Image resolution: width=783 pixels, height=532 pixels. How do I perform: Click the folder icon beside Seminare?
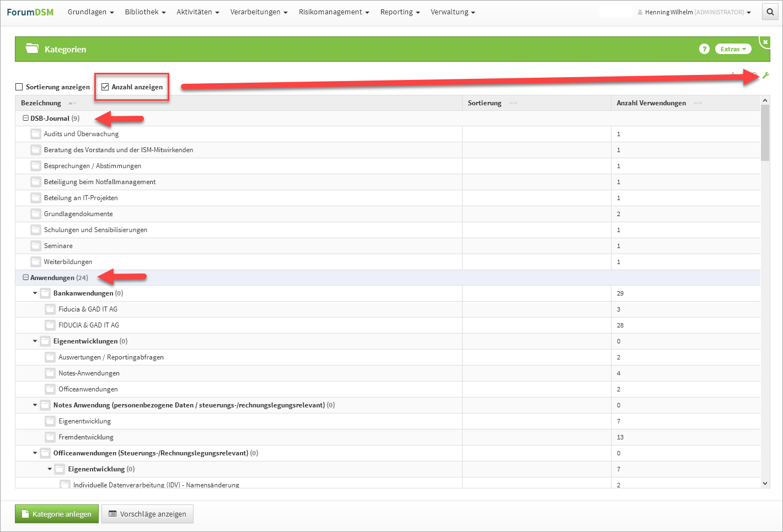36,246
